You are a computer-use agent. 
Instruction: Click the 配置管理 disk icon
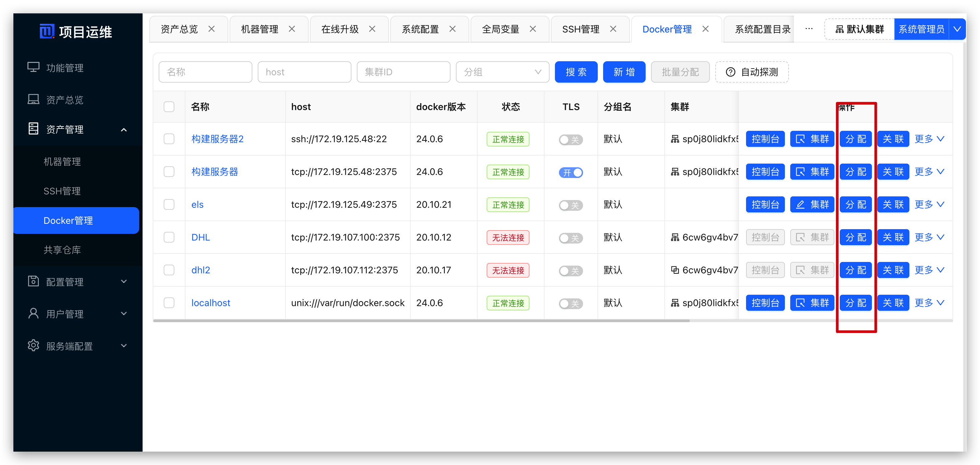pyautogui.click(x=33, y=281)
